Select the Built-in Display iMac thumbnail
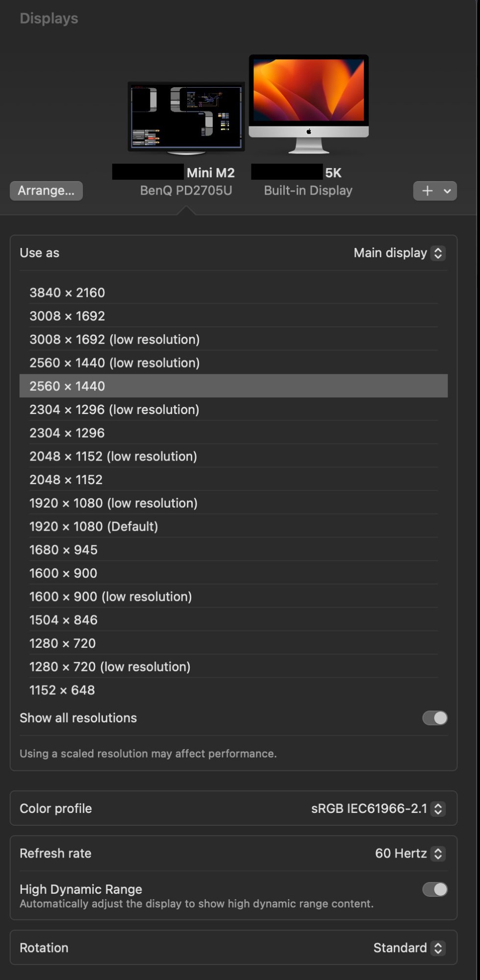The width and height of the screenshot is (480, 980). click(x=309, y=104)
